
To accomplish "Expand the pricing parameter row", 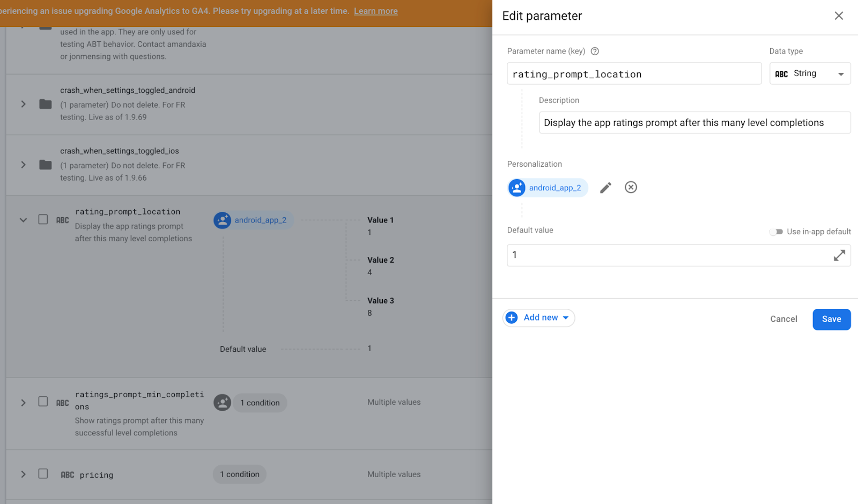I will pyautogui.click(x=23, y=475).
